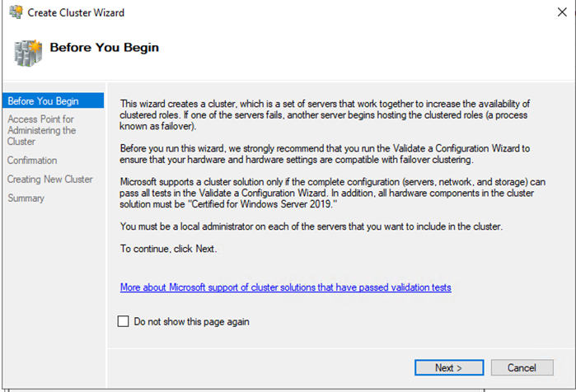Click the Create Cluster Wizard title bar icon
This screenshot has width=576, height=392.
16,12
